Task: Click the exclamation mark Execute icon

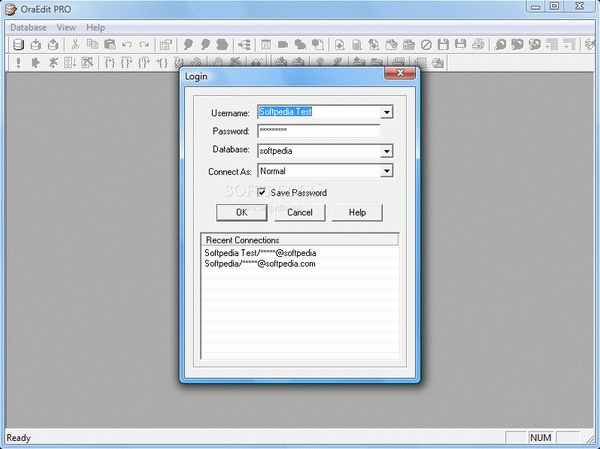Action: [x=19, y=64]
